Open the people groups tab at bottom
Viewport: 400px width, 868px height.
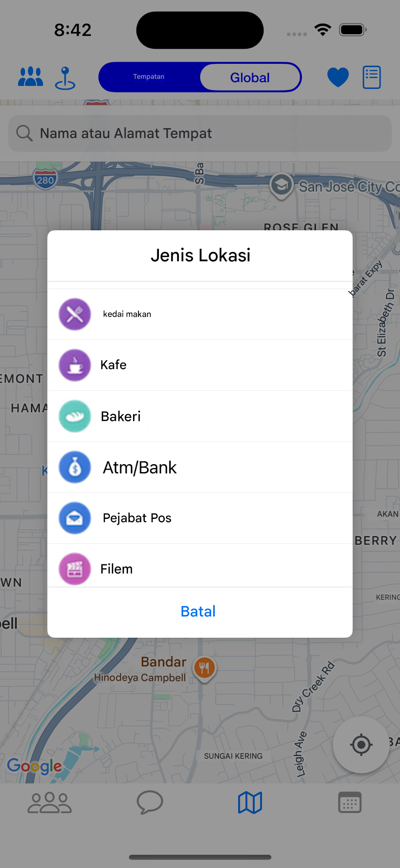pyautogui.click(x=50, y=803)
